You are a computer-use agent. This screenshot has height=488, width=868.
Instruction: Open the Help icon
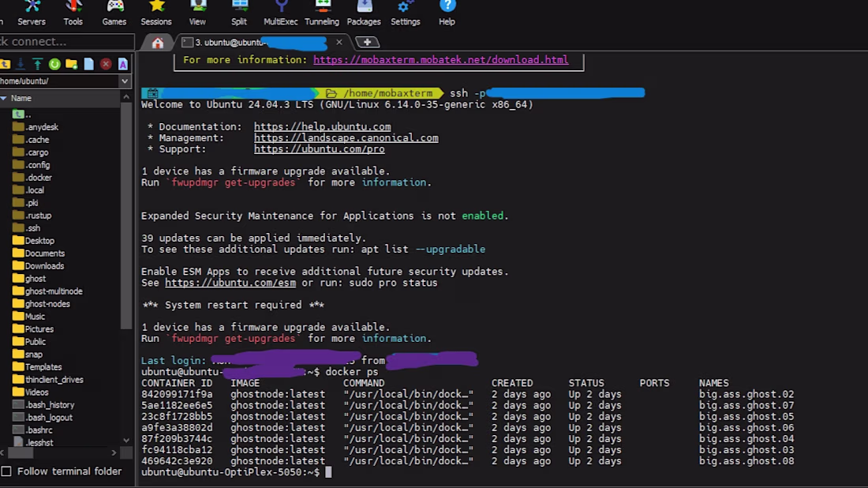click(447, 13)
